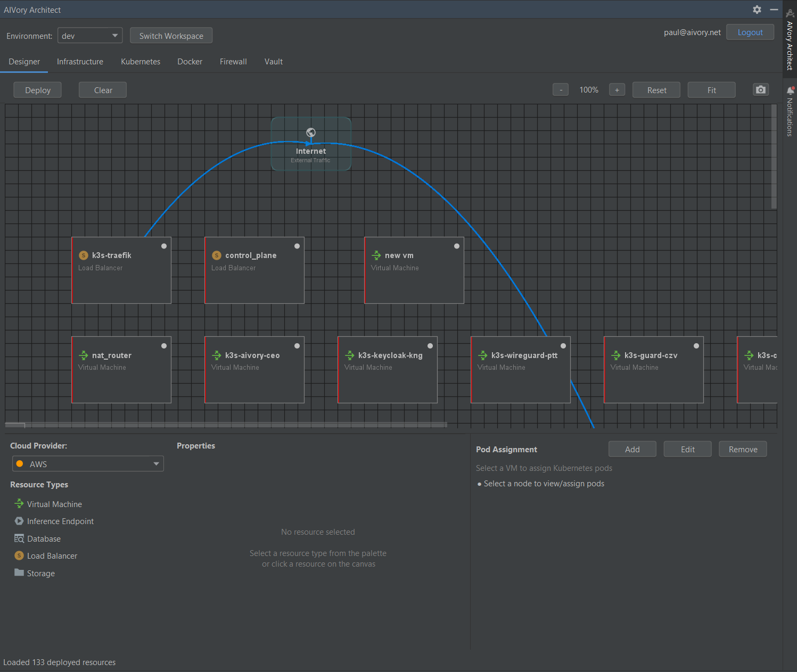The image size is (797, 672).
Task: Click the control_plane node status dot
Action: (x=297, y=246)
